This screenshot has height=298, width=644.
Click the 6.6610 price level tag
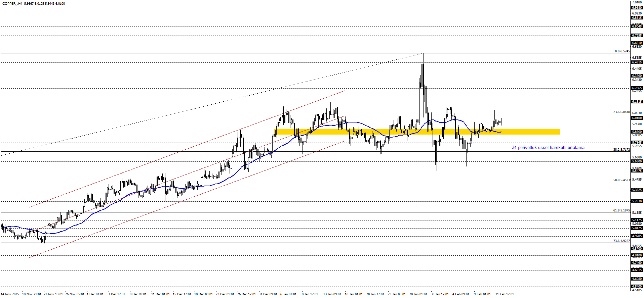click(637, 43)
